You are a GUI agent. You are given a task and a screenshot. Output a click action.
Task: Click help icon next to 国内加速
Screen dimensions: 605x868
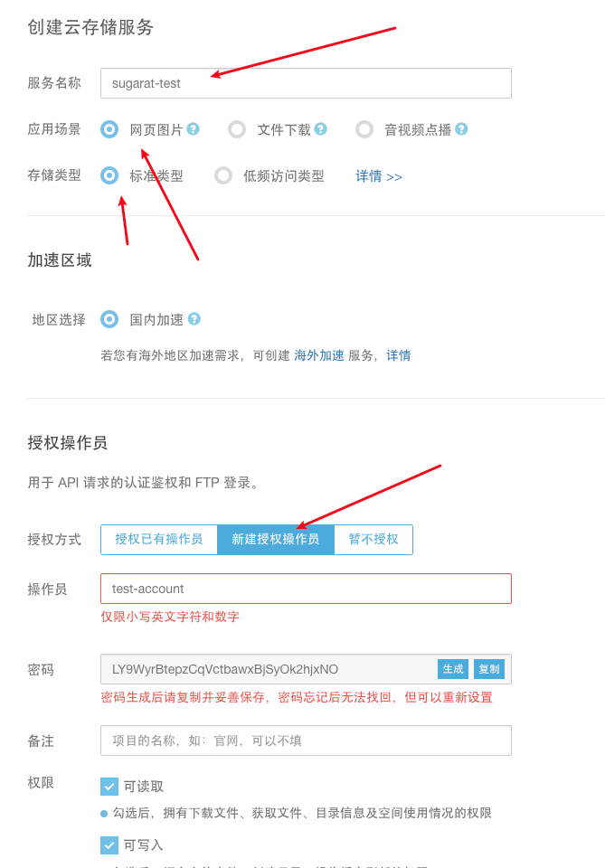[x=194, y=319]
